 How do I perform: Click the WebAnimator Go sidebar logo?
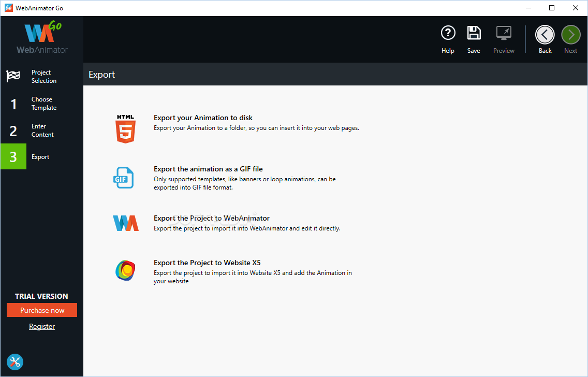click(x=42, y=37)
